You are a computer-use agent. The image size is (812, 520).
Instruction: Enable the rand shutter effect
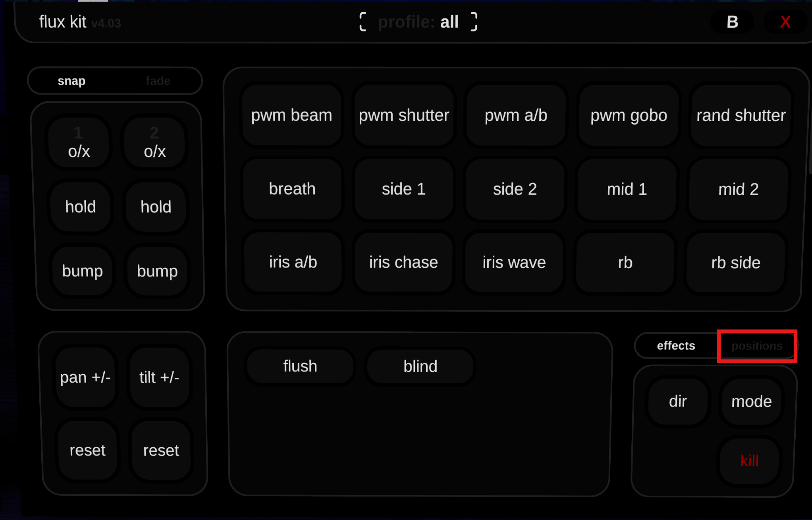tap(741, 115)
